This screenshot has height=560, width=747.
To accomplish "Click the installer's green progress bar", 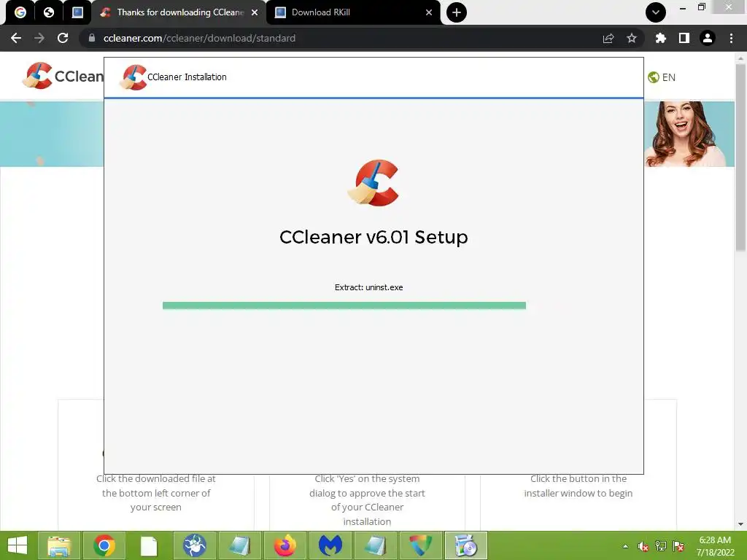I will pos(344,306).
